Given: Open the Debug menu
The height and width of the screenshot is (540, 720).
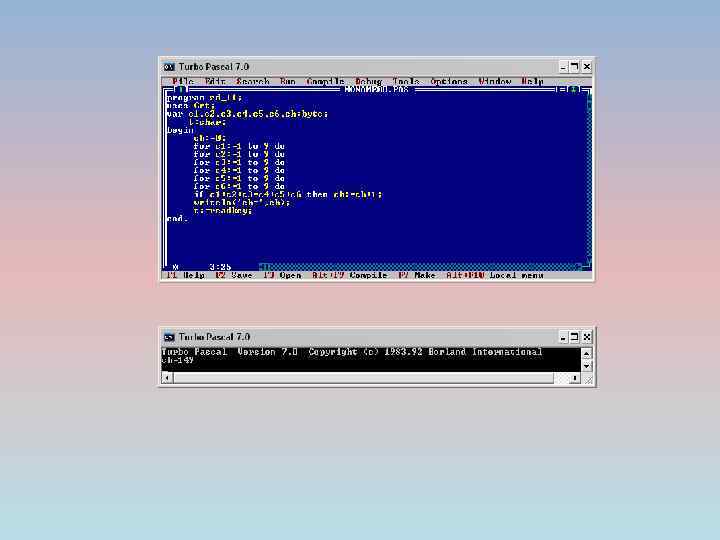Looking at the screenshot, I should [369, 81].
